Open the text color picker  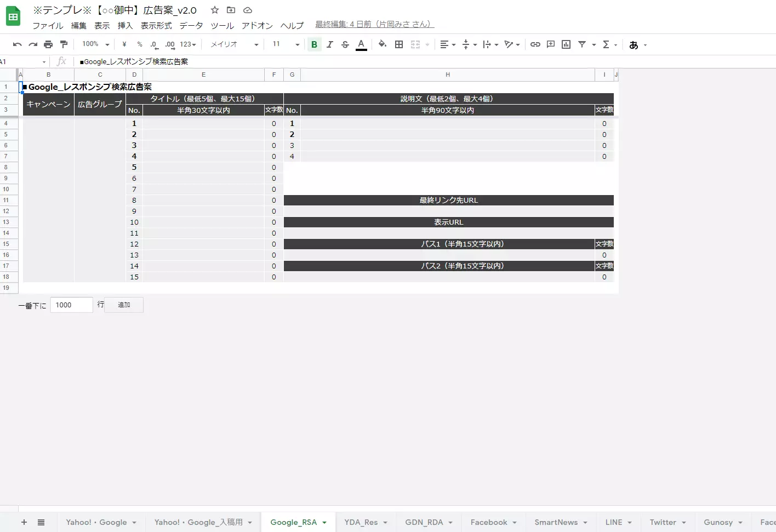[361, 44]
